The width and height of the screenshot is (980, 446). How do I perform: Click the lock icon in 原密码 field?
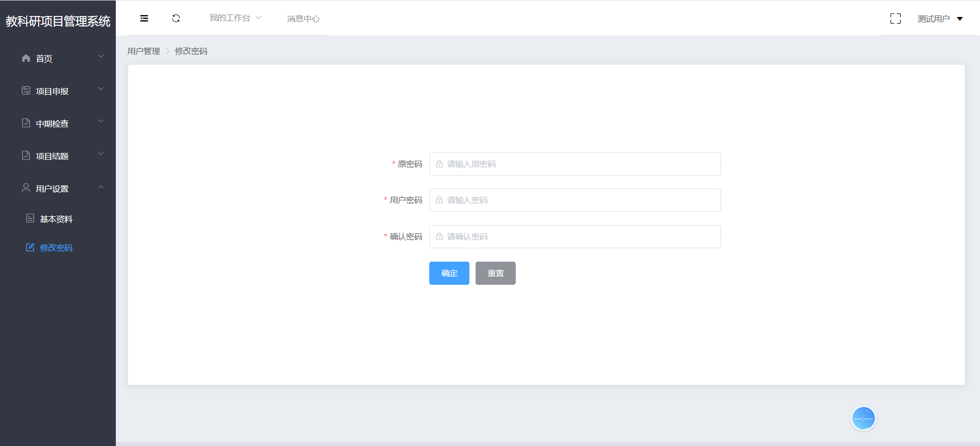tap(440, 164)
